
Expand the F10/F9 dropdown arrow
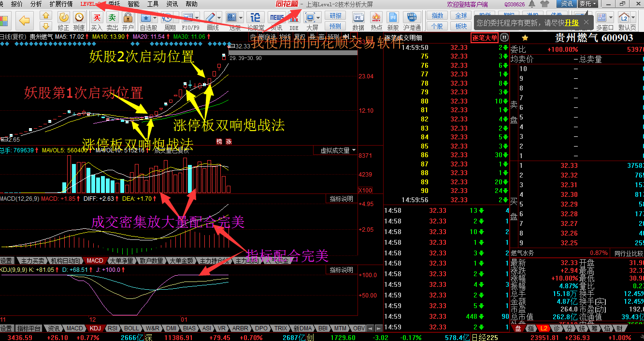(196, 18)
